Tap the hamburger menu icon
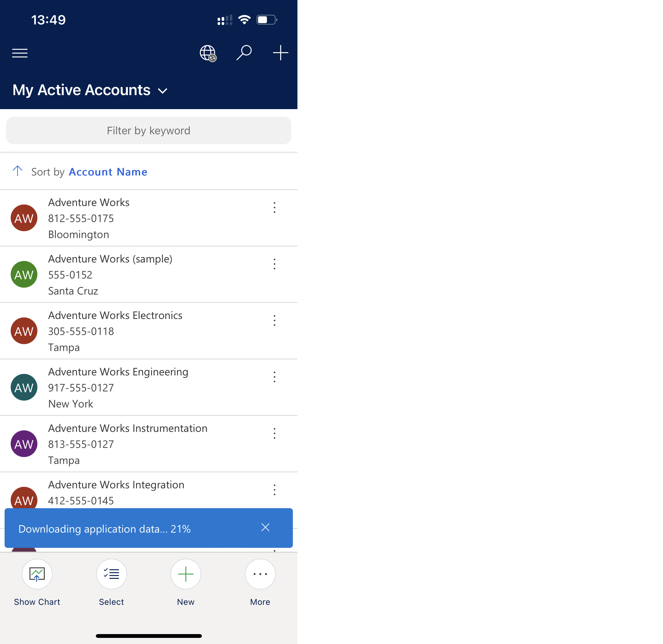This screenshot has width=663, height=644. 20,53
